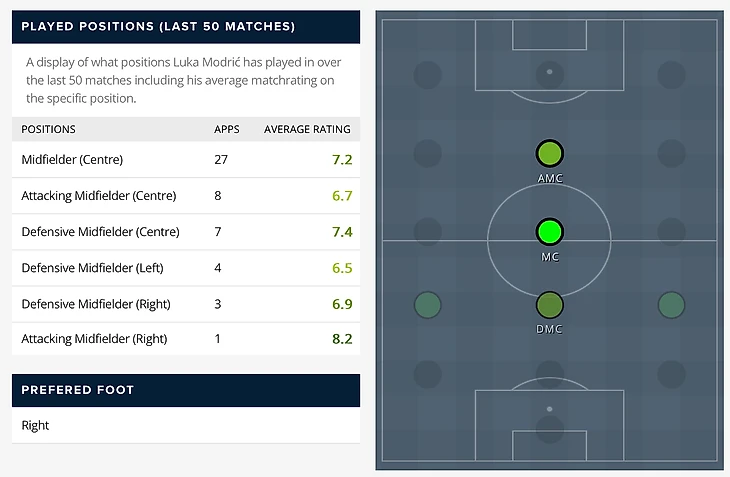Click the Defensive Midfielder (Right) position name

96,302
